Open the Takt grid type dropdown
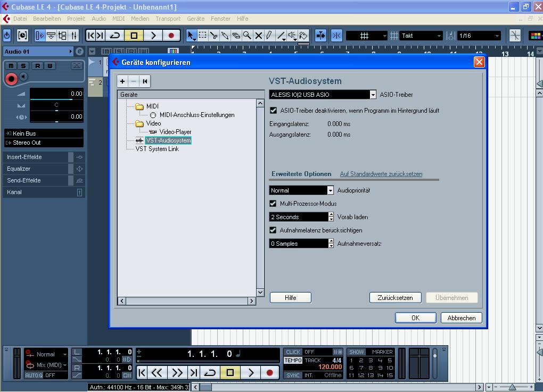Screen dimensions: 543x392 coord(421,36)
